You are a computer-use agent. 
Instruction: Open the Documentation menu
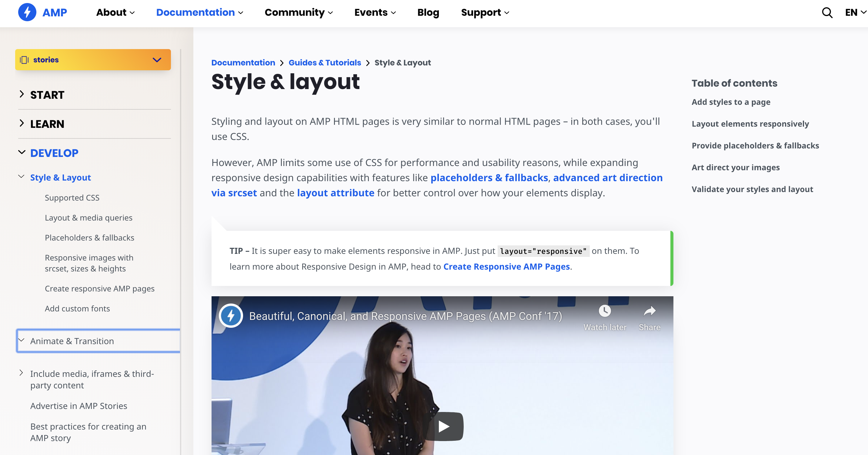point(199,12)
